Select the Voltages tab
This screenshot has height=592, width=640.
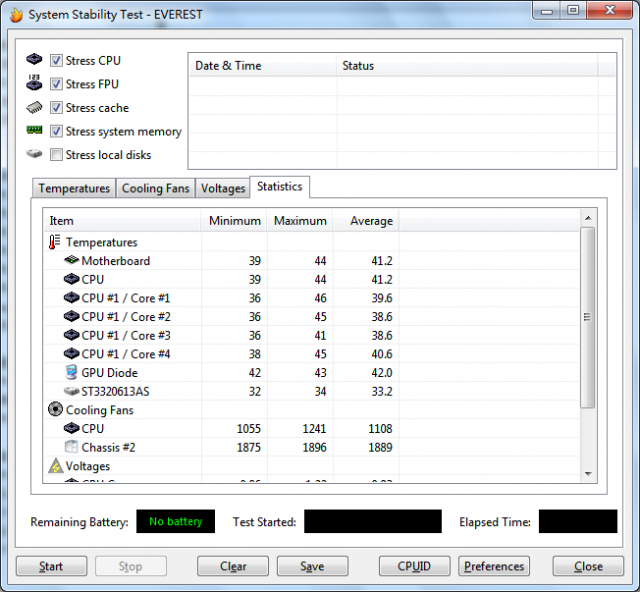[223, 189]
